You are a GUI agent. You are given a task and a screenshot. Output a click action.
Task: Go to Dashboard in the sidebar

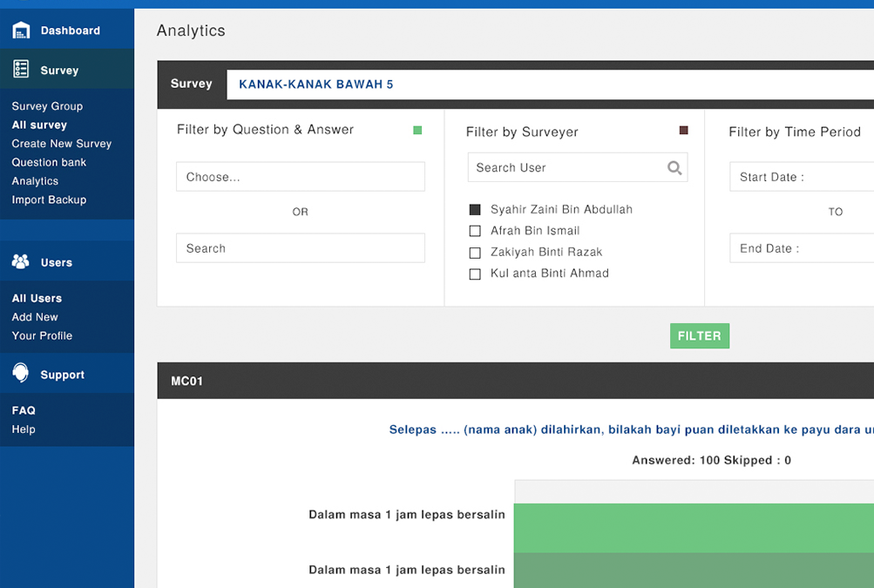[x=67, y=30]
